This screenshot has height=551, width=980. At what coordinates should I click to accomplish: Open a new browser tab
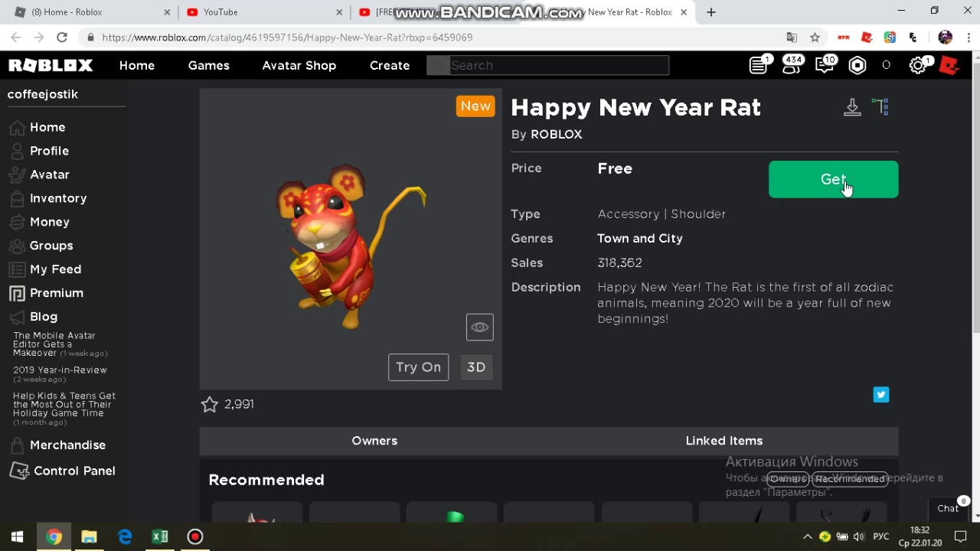coord(711,12)
